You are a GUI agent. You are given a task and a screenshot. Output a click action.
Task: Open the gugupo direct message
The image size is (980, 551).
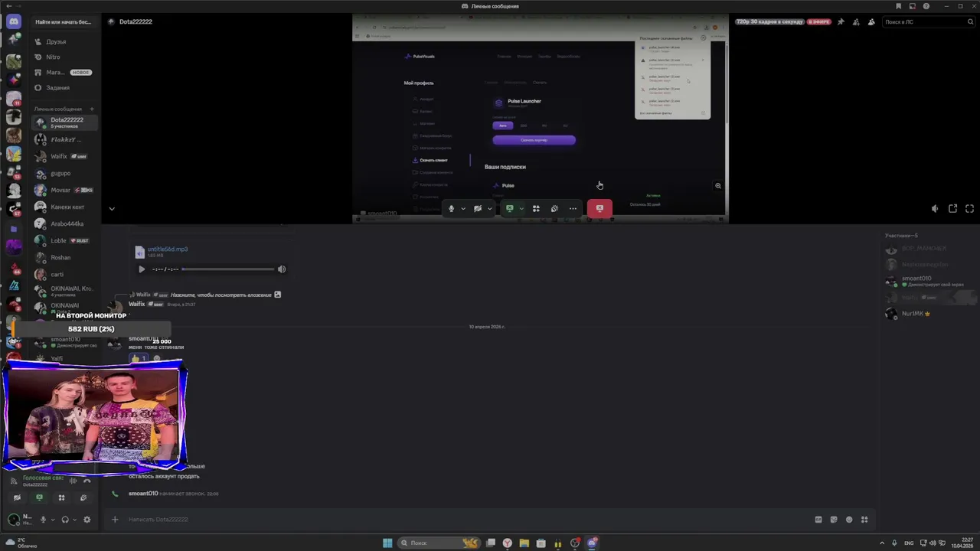tap(65, 173)
